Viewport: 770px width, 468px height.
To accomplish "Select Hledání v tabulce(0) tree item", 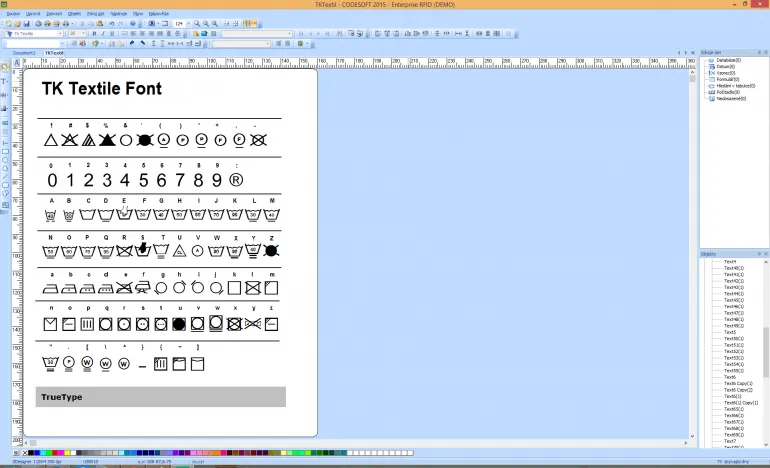I will click(x=736, y=86).
